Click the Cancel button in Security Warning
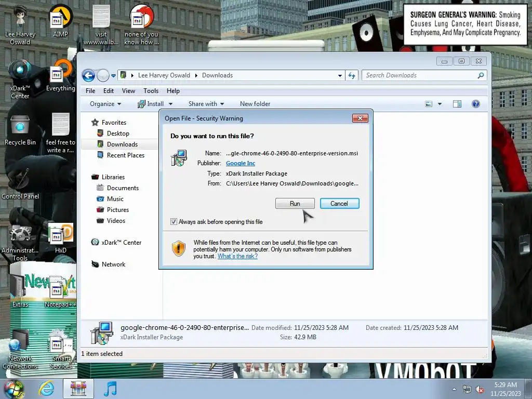The image size is (532, 399). click(339, 204)
